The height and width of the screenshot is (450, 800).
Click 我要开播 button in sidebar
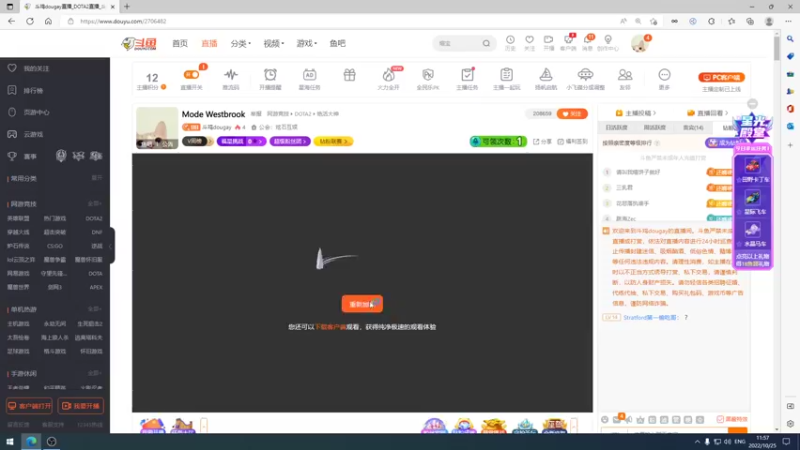point(81,406)
